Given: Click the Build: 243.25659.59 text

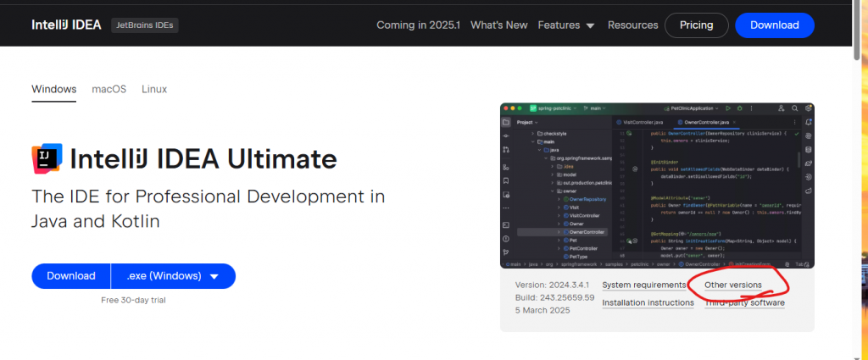Looking at the screenshot, I should point(554,297).
